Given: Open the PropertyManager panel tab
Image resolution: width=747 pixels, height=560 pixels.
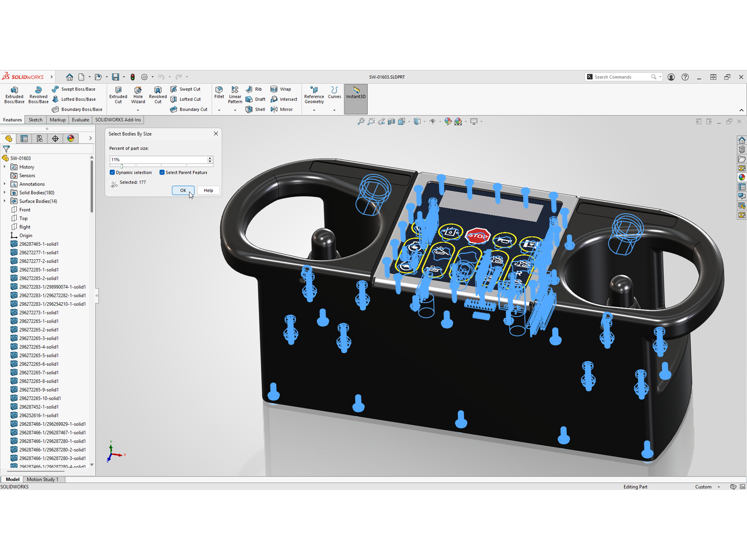Looking at the screenshot, I should (24, 138).
